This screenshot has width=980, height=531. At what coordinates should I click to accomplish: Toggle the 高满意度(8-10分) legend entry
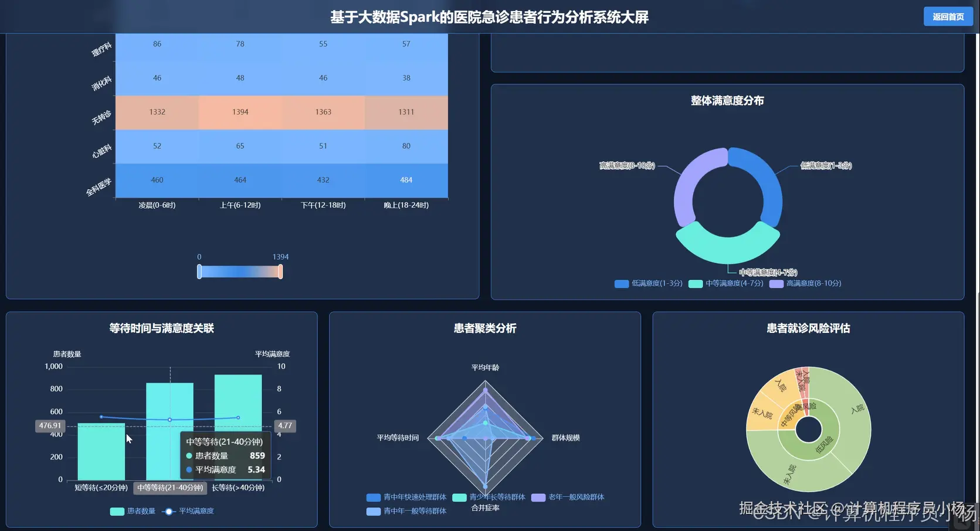pos(775,284)
